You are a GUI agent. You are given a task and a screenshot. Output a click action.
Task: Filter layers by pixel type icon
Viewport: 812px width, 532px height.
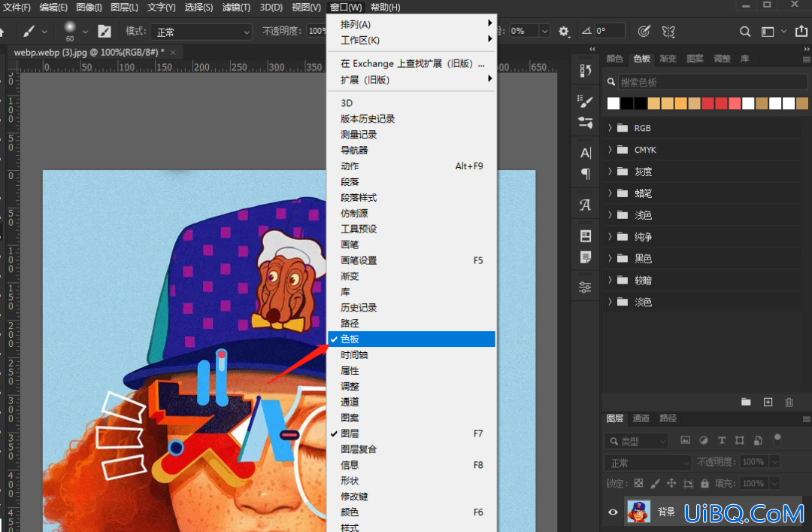tap(685, 440)
